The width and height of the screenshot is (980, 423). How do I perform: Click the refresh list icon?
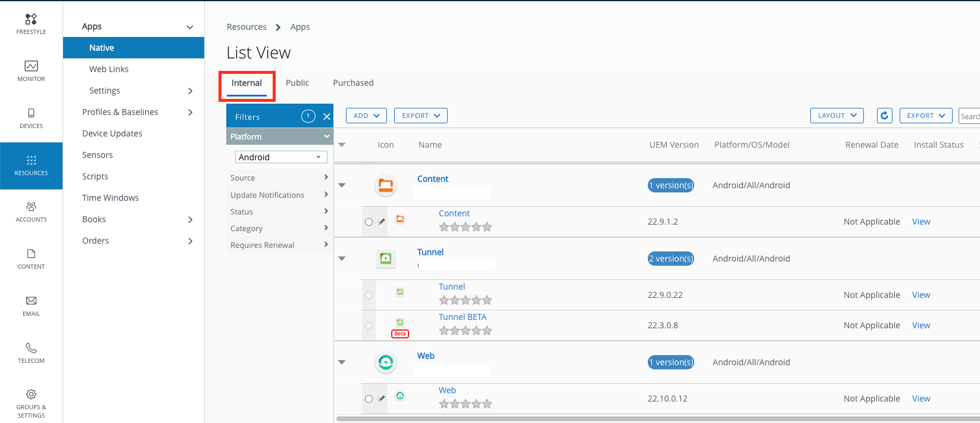[x=884, y=116]
